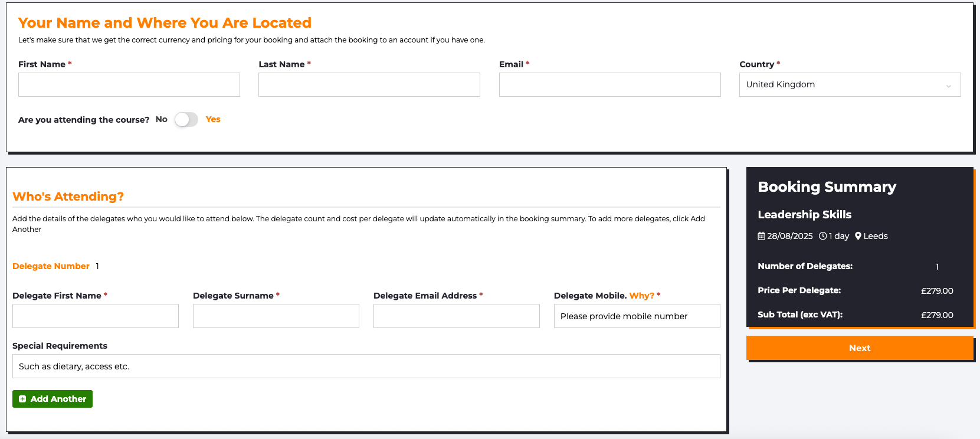Toggle the attending the course switch

point(186,120)
